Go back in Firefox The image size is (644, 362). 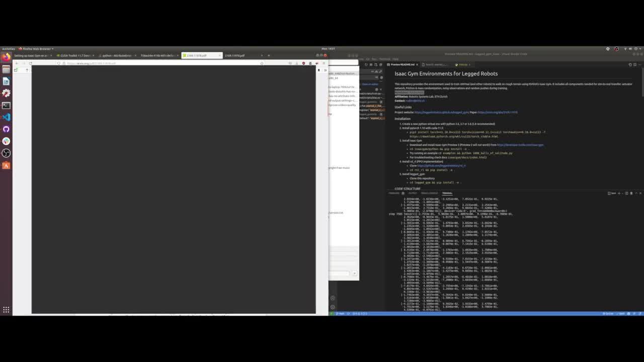17,63
